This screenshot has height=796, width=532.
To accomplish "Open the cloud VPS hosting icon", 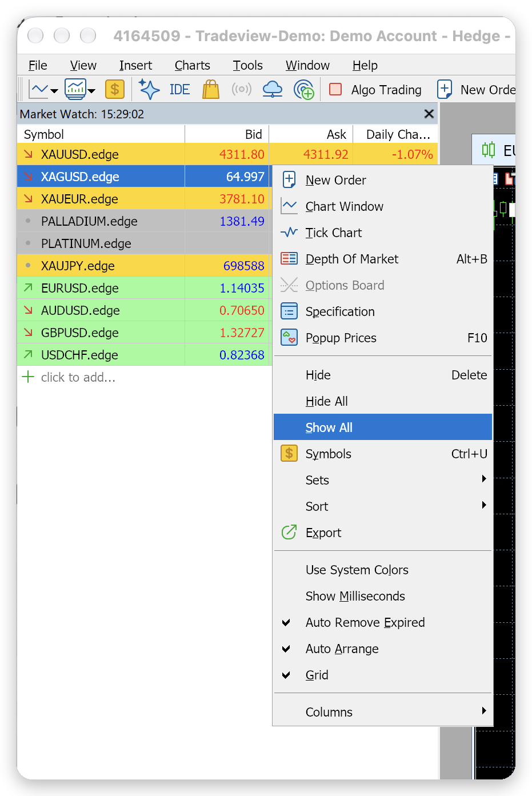I will (x=273, y=89).
